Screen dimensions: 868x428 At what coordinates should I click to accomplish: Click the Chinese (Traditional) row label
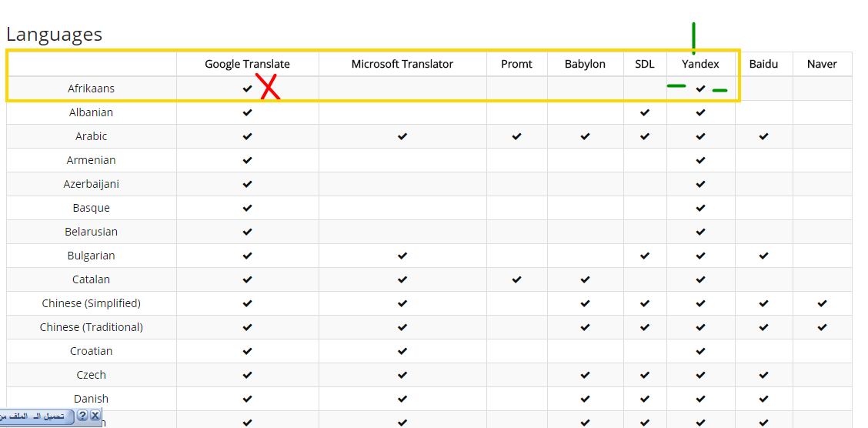92,327
